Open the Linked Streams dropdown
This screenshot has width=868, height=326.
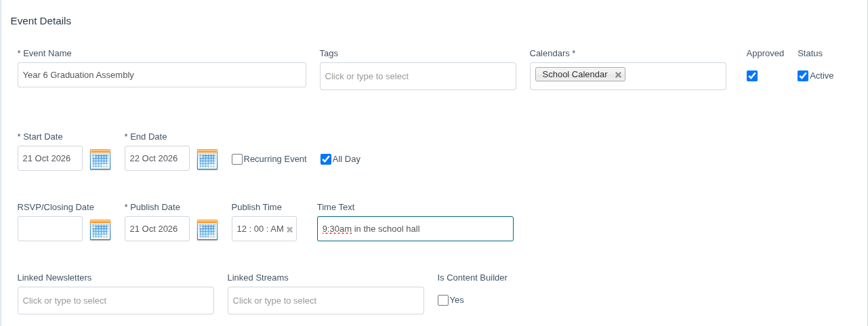[x=326, y=301]
